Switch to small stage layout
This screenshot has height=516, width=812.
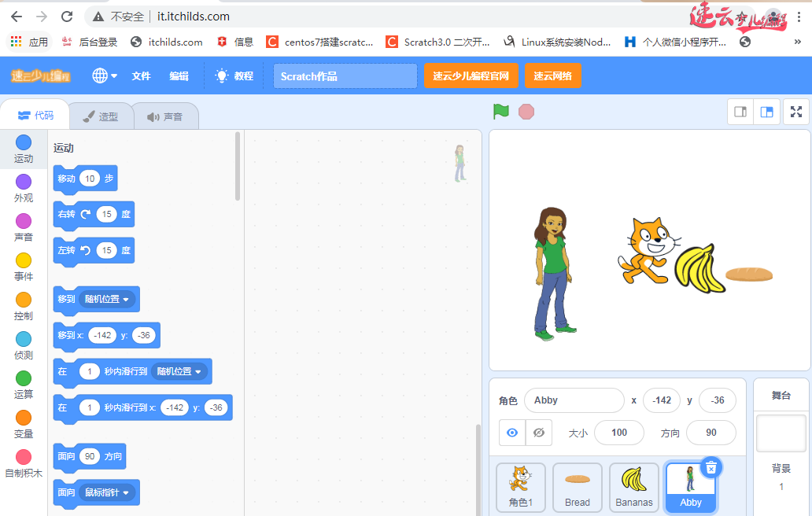[x=740, y=112]
